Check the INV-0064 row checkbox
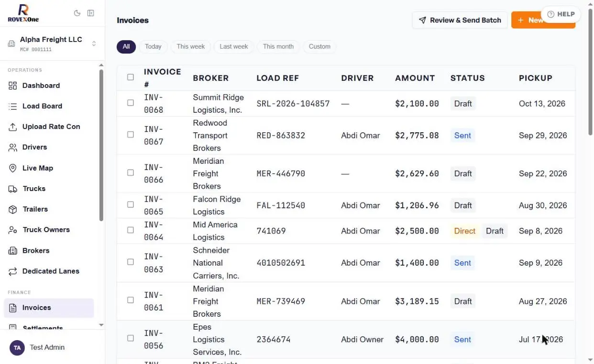 131,230
